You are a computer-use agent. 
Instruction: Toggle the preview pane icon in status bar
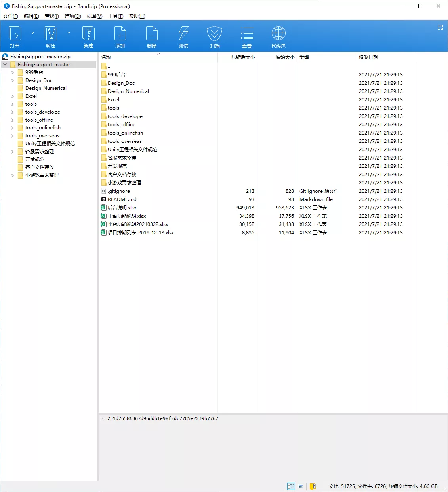301,486
